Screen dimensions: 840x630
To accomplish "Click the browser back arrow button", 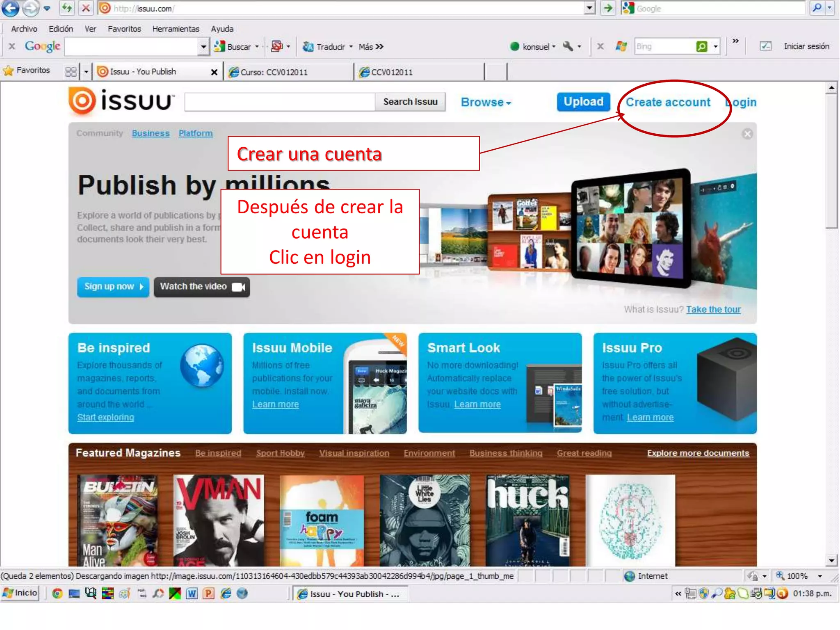I will point(11,8).
